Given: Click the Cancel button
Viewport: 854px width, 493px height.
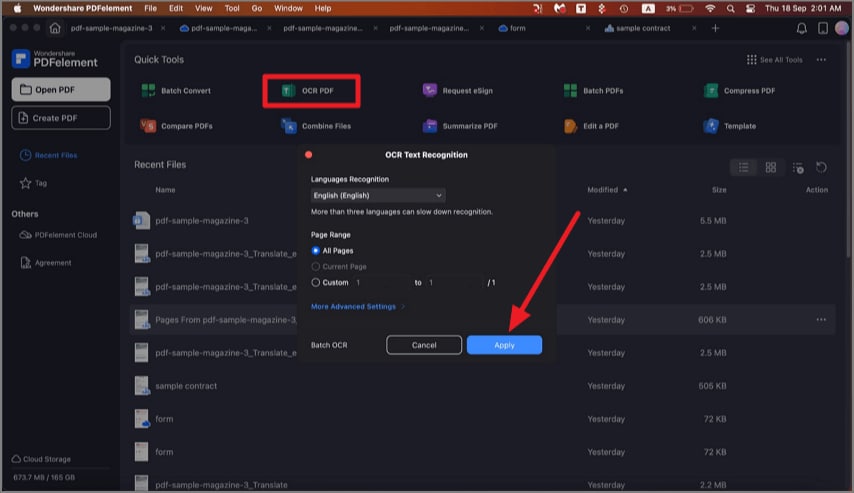Looking at the screenshot, I should tap(424, 345).
